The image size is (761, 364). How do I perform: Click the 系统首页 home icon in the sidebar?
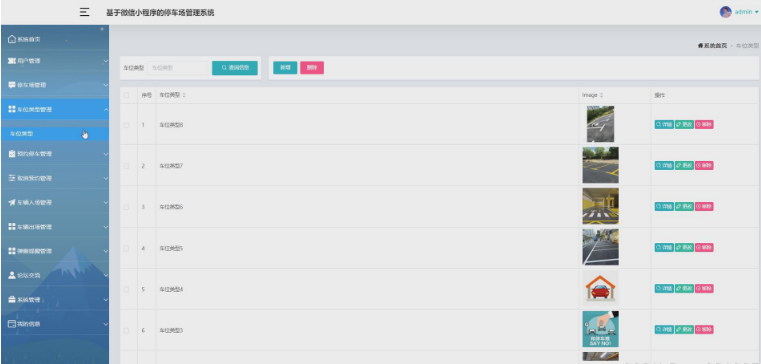pos(12,39)
